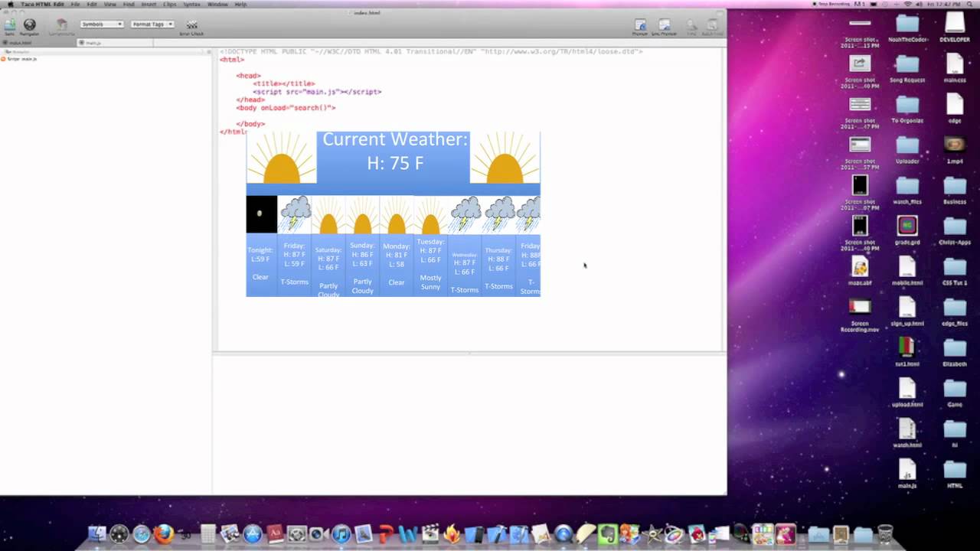Click the Tuesday forecast cell
Screen dimensions: 980x551
coord(430,265)
